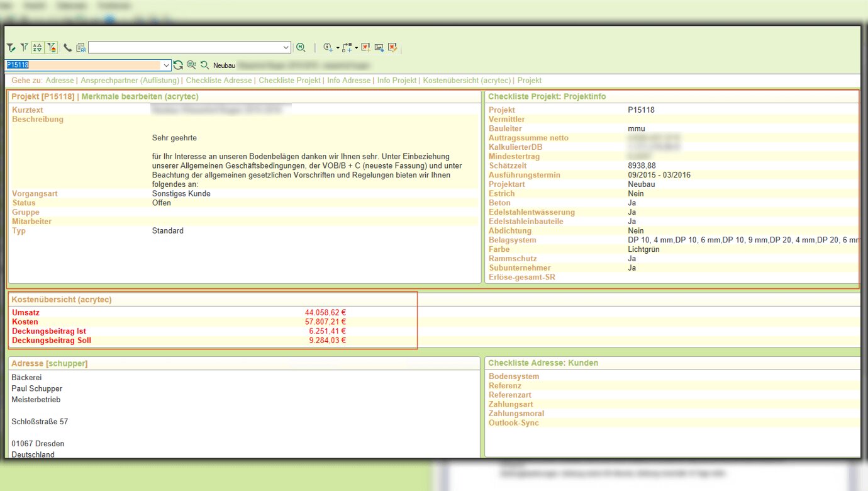Go to Ansprechpartner (Auflistung) link
This screenshot has height=491, width=868.
pyautogui.click(x=130, y=81)
